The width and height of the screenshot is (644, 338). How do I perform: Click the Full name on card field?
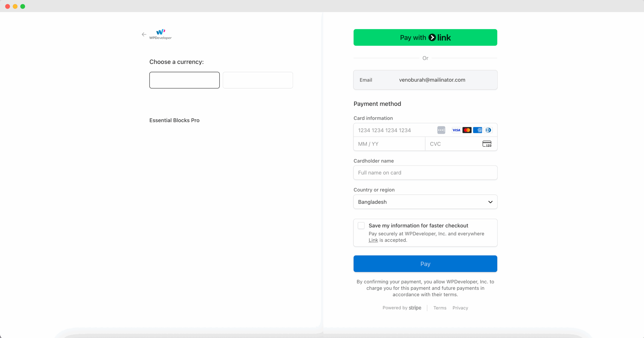(x=425, y=173)
